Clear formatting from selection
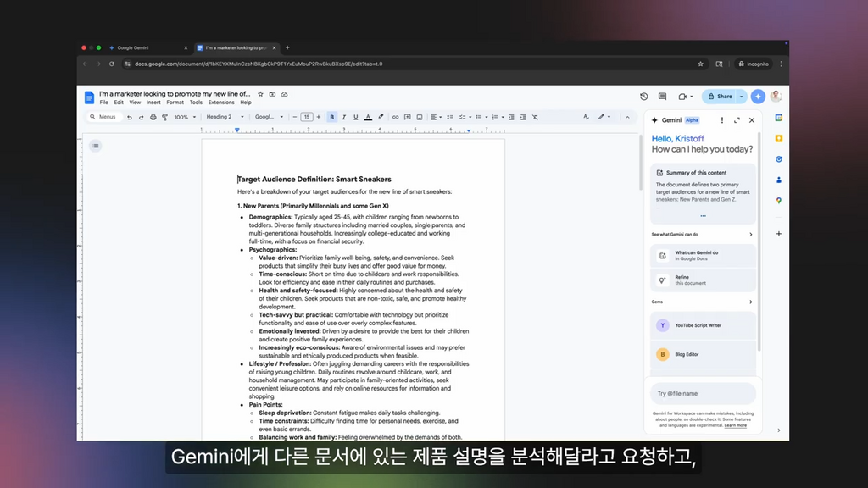The height and width of the screenshot is (488, 868). 536,117
